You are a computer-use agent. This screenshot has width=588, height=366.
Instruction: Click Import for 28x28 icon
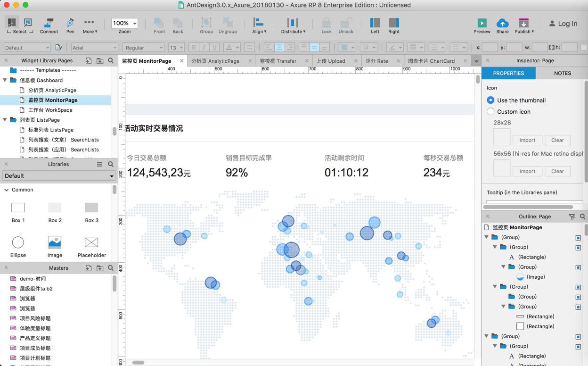527,140
